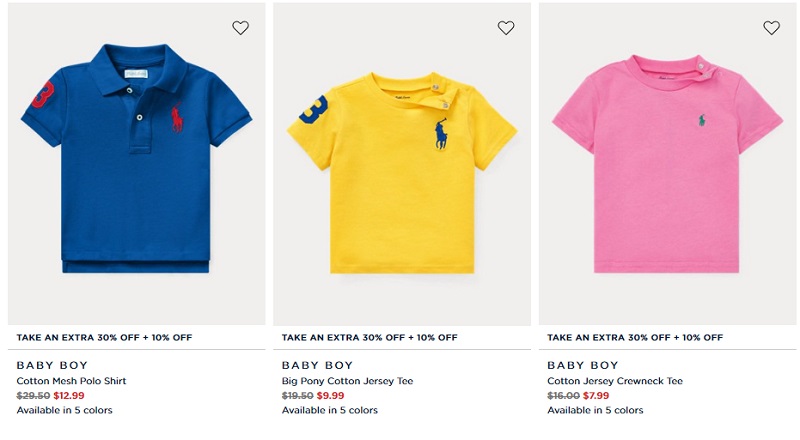Open the Cotton Jersey Crewneck Tee link
The height and width of the screenshot is (440, 800).
615,381
